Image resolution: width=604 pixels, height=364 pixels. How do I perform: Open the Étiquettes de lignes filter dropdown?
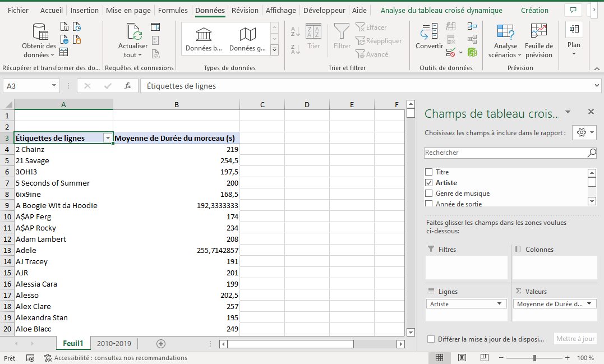pos(108,139)
